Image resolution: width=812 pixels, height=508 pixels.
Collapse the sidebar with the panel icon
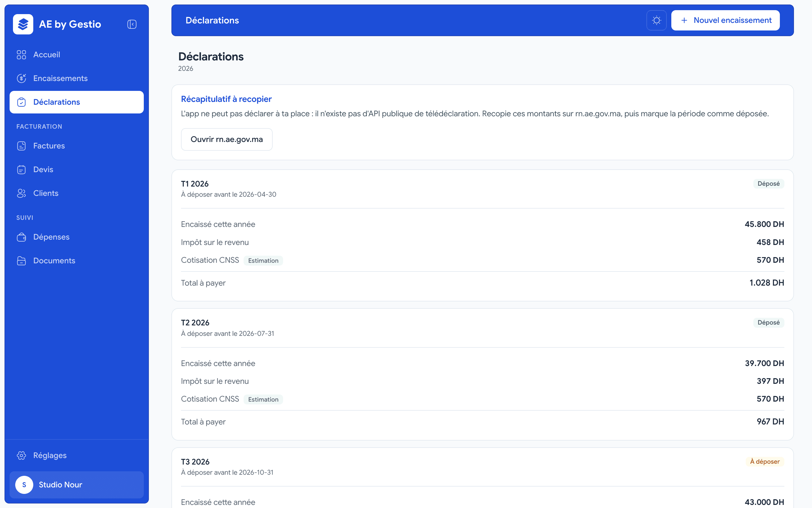point(132,24)
